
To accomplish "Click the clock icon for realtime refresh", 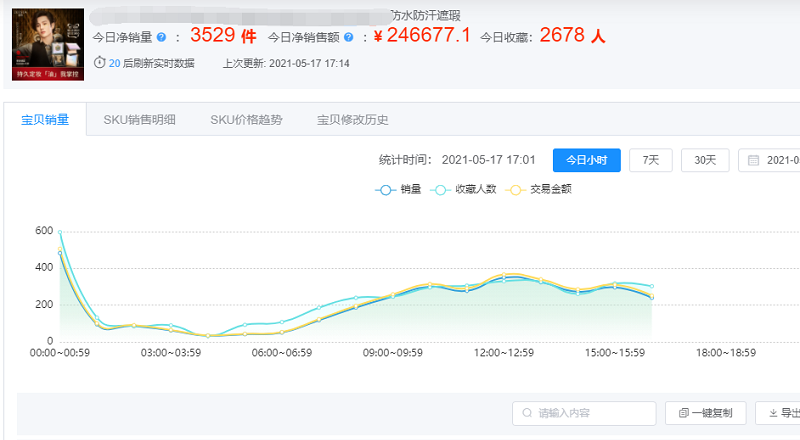I will click(99, 62).
